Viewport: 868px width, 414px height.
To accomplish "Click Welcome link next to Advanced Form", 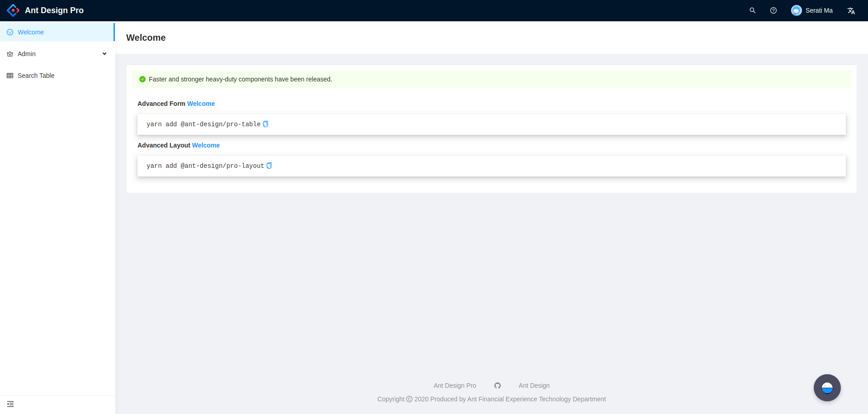I will tap(201, 104).
